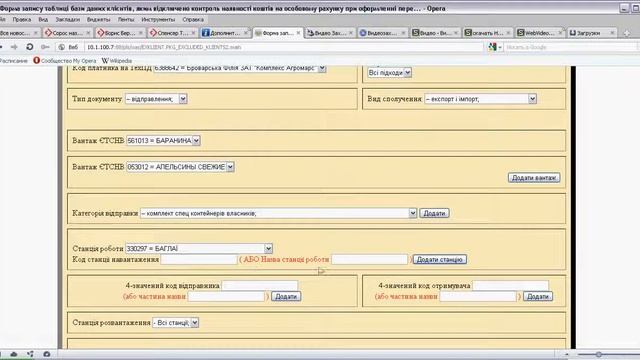The image size is (640, 360).
Task: Open the Виджеты menu
Action: coord(98,19)
